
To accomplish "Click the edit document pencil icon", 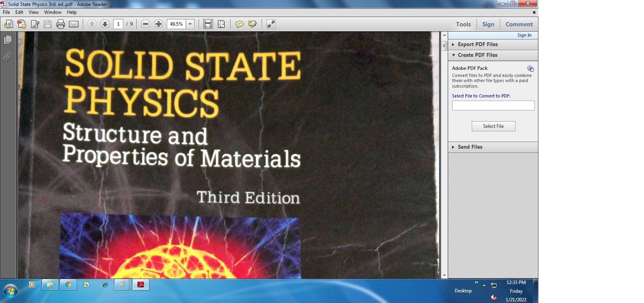I will pyautogui.click(x=35, y=24).
